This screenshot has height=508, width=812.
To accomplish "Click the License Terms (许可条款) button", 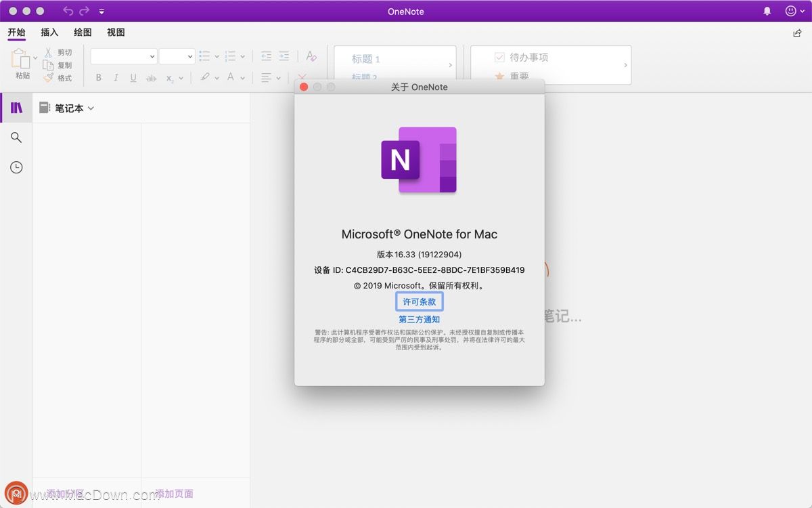I will [420, 301].
